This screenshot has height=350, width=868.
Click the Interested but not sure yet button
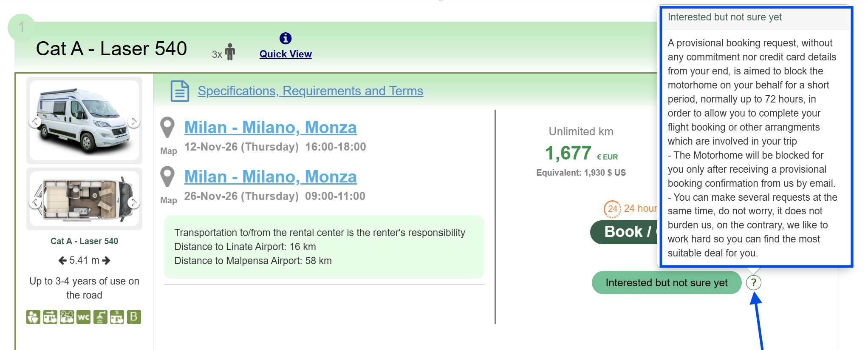[666, 282]
